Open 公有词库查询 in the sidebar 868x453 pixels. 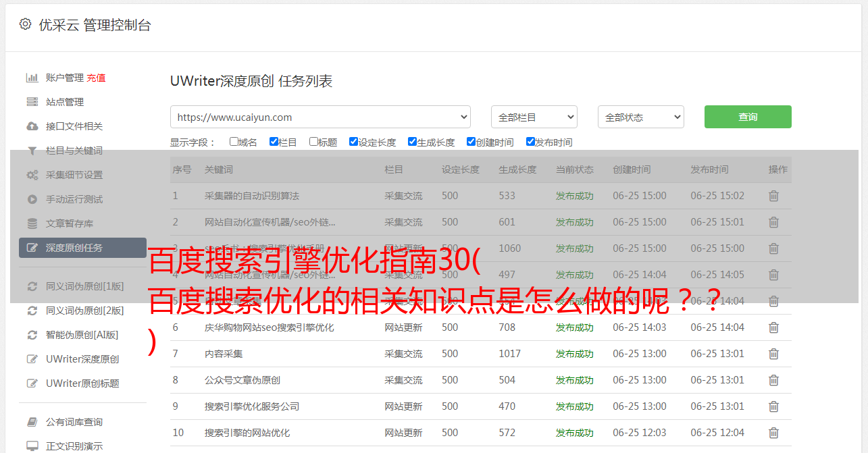coord(74,422)
